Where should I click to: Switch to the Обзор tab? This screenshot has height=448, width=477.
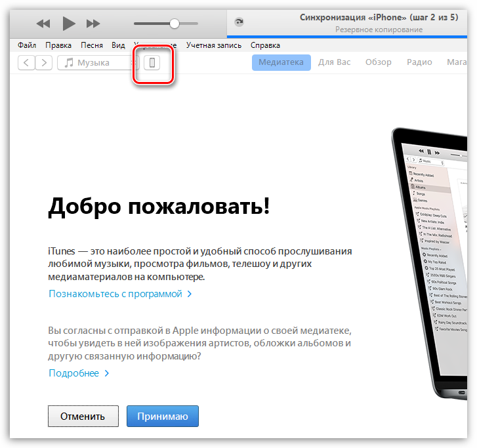pyautogui.click(x=379, y=62)
